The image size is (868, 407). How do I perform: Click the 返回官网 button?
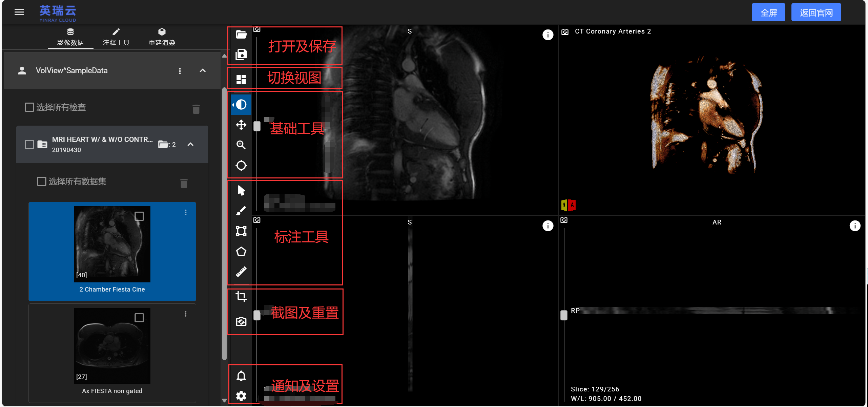tap(816, 13)
